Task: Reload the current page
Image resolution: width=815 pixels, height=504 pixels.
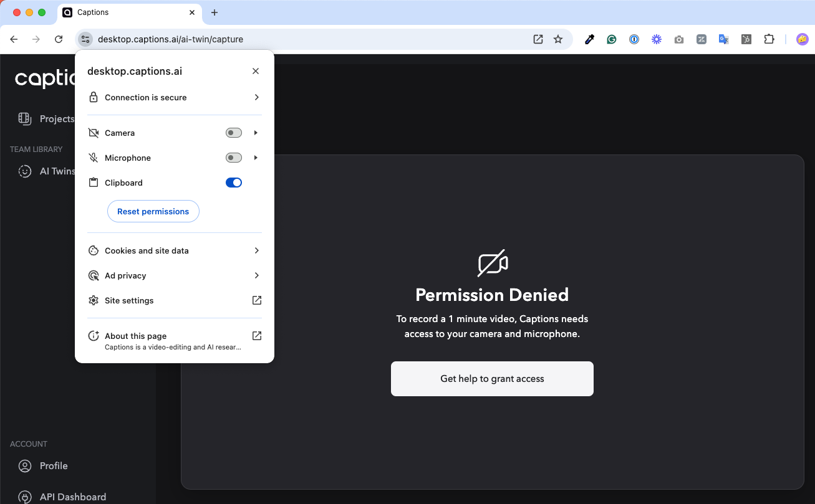Action: pos(59,39)
